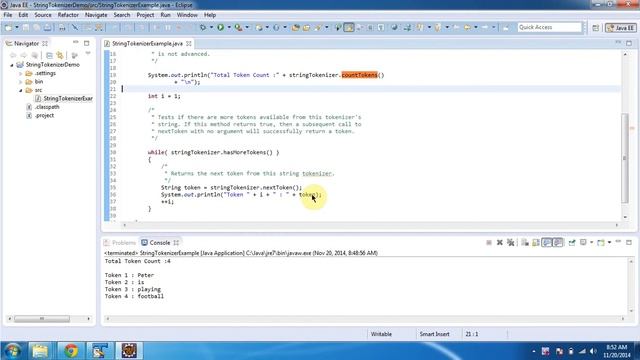640x360 pixels.
Task: Open the Debug dropdown arrow
Action: pos(211,27)
